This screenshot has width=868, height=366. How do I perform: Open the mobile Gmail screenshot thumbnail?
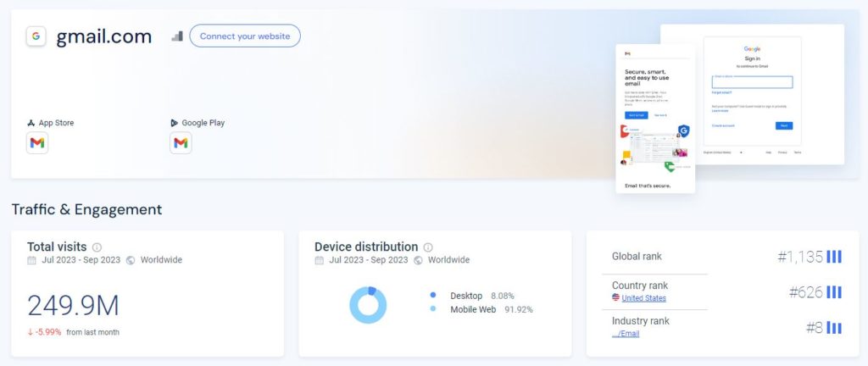click(x=655, y=119)
